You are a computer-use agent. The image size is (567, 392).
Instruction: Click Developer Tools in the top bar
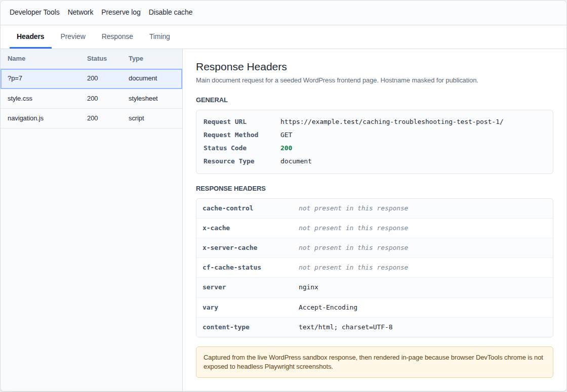35,12
